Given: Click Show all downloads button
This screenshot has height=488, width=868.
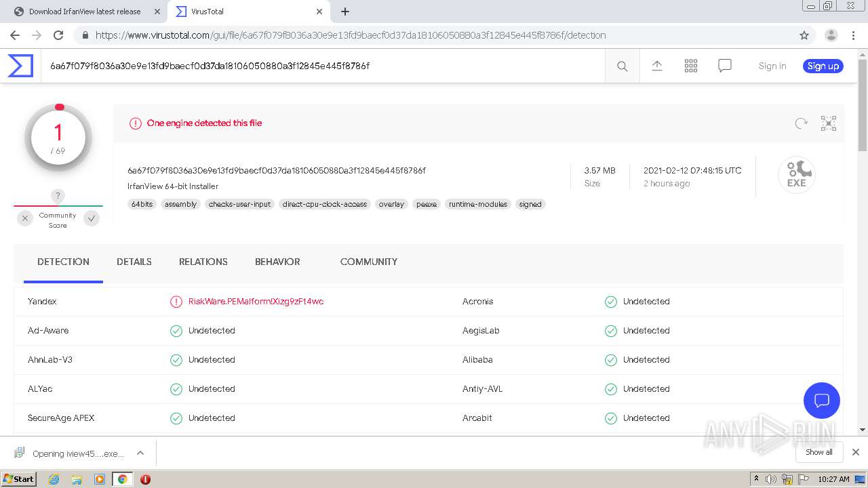Looking at the screenshot, I should (x=819, y=452).
